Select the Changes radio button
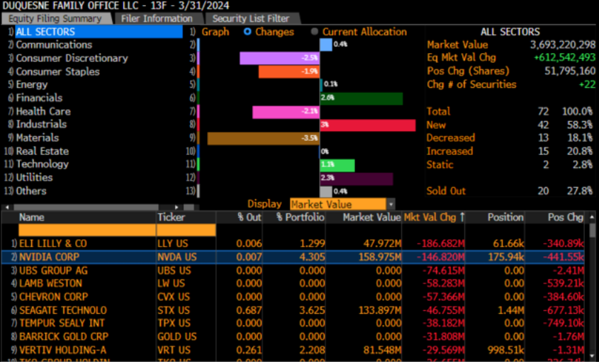This screenshot has height=364, width=599. (247, 32)
